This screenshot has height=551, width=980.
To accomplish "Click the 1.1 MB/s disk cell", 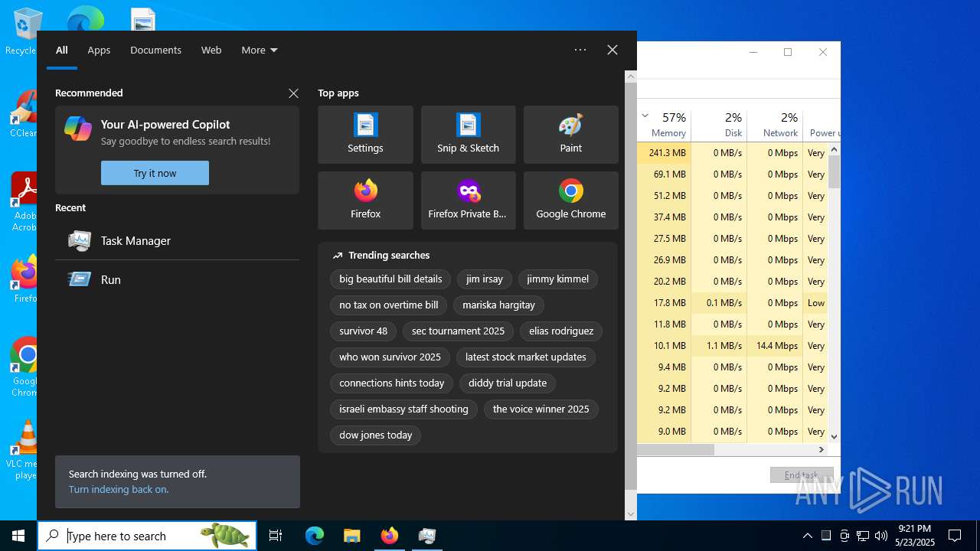I will 719,346.
